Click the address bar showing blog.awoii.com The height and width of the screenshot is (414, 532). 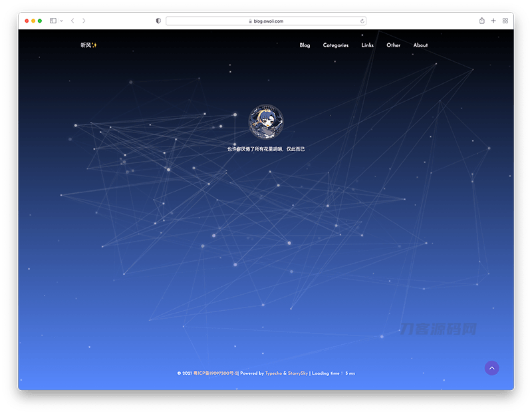pos(266,21)
